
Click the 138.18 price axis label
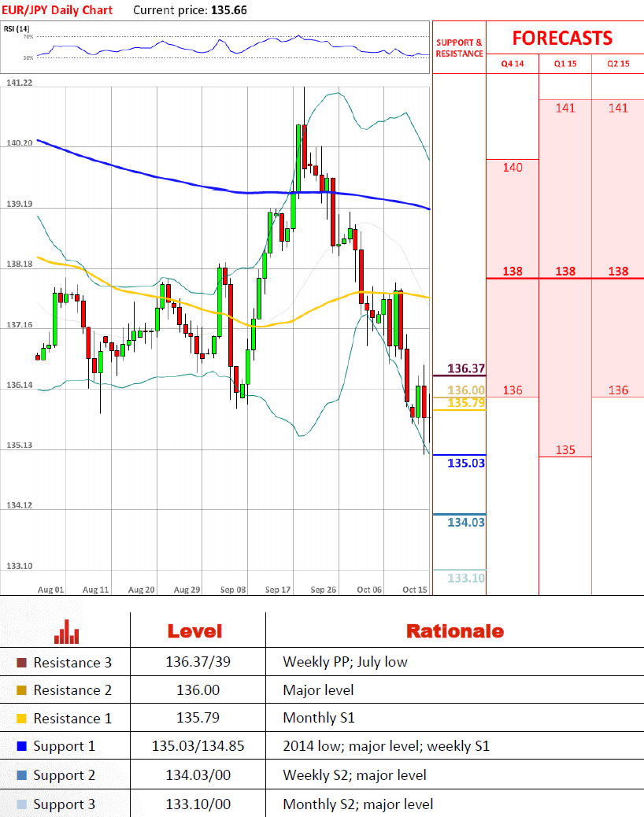coord(19,264)
